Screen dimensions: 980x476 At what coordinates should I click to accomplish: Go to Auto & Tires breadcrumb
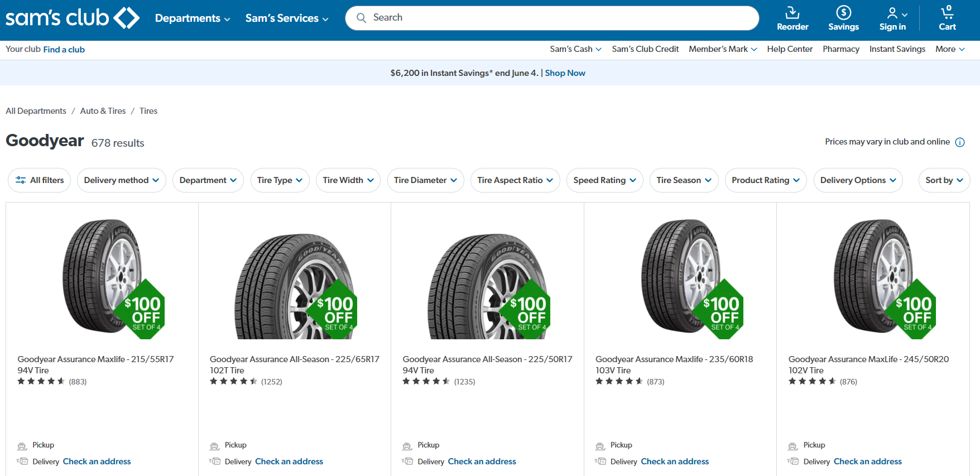(103, 111)
